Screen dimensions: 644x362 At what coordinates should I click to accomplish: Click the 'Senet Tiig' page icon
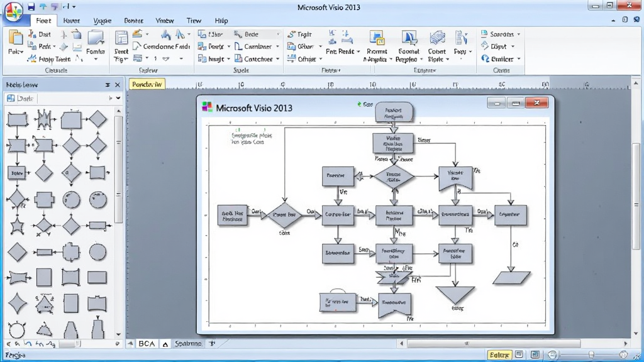121,38
